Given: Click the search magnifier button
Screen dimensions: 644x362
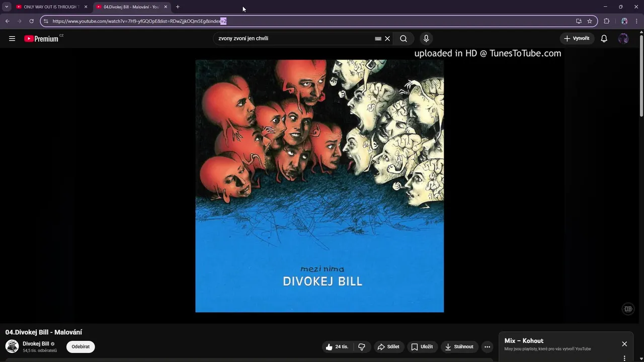Looking at the screenshot, I should click(x=404, y=39).
